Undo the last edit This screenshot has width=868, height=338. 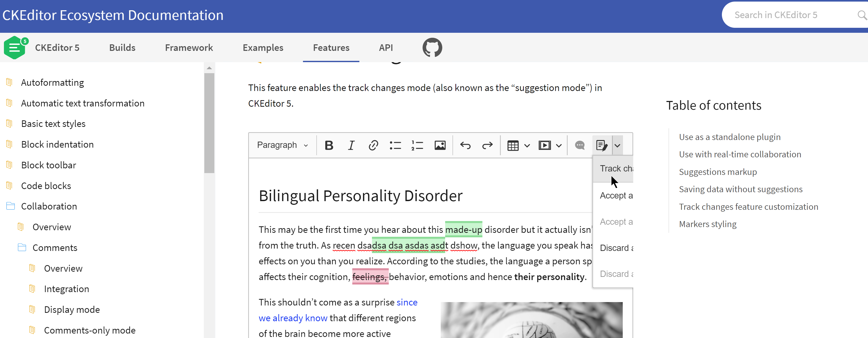(x=465, y=145)
